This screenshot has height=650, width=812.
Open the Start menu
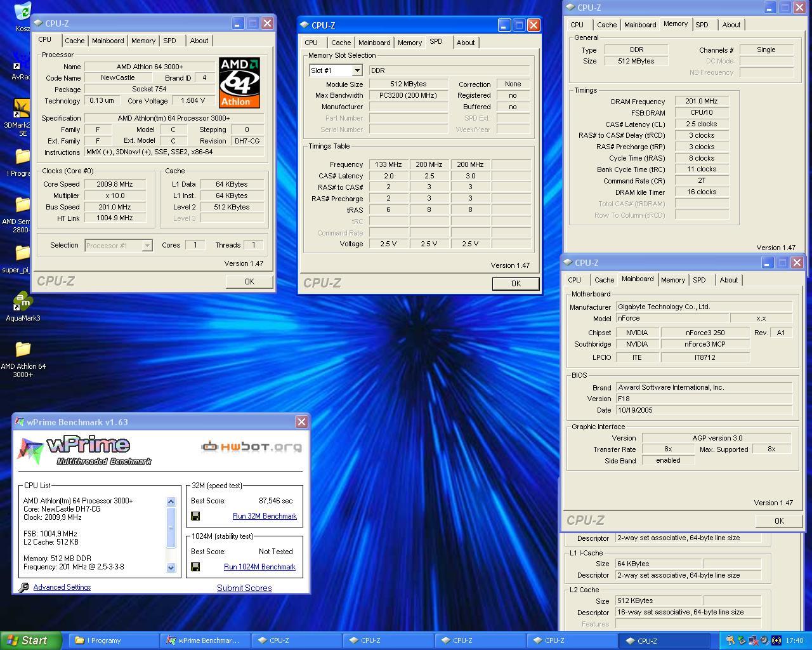[x=31, y=640]
